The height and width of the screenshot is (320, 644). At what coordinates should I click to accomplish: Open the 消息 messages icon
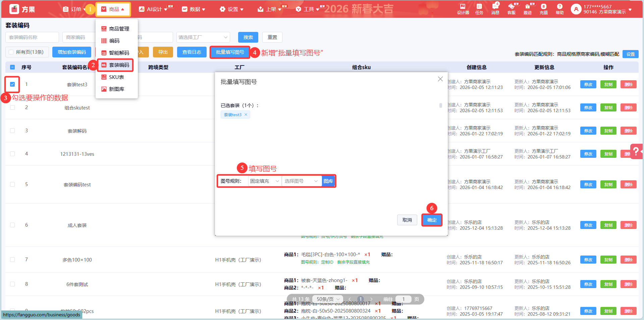click(495, 9)
